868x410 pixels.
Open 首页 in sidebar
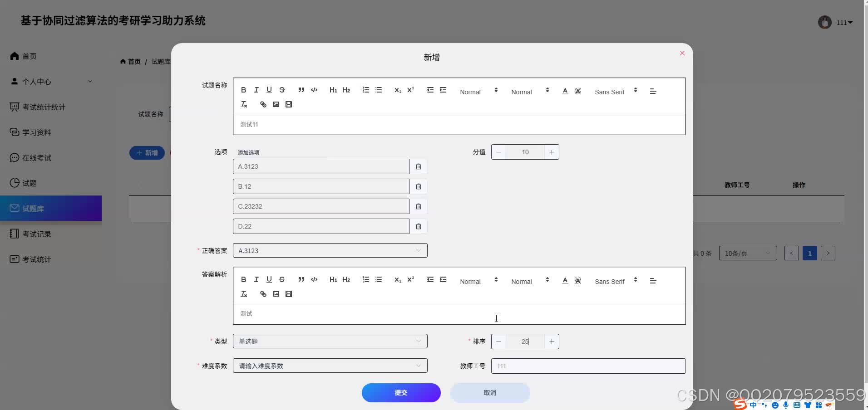tap(51, 56)
